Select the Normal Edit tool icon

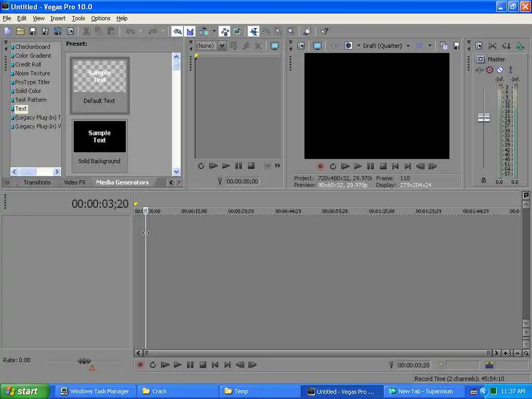tap(254, 32)
